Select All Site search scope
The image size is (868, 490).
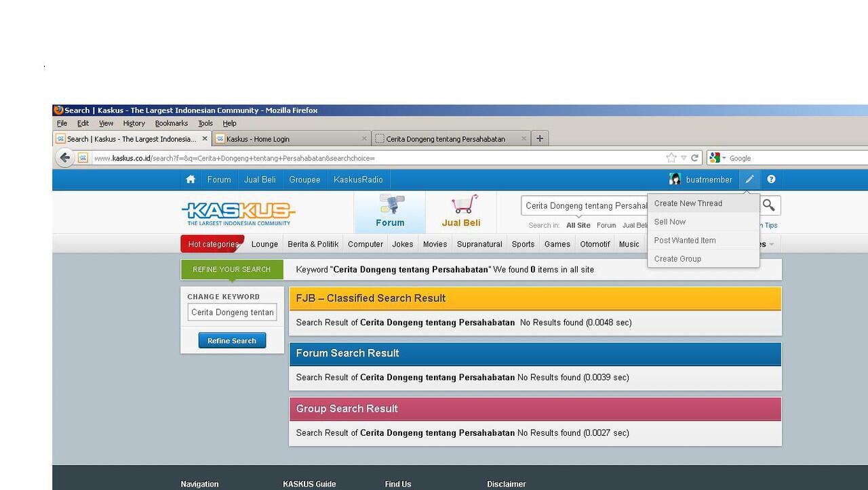click(578, 225)
